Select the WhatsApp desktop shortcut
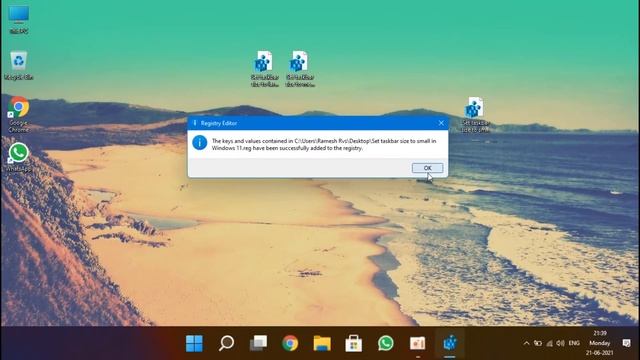Screen dimensions: 640x360 19,158
